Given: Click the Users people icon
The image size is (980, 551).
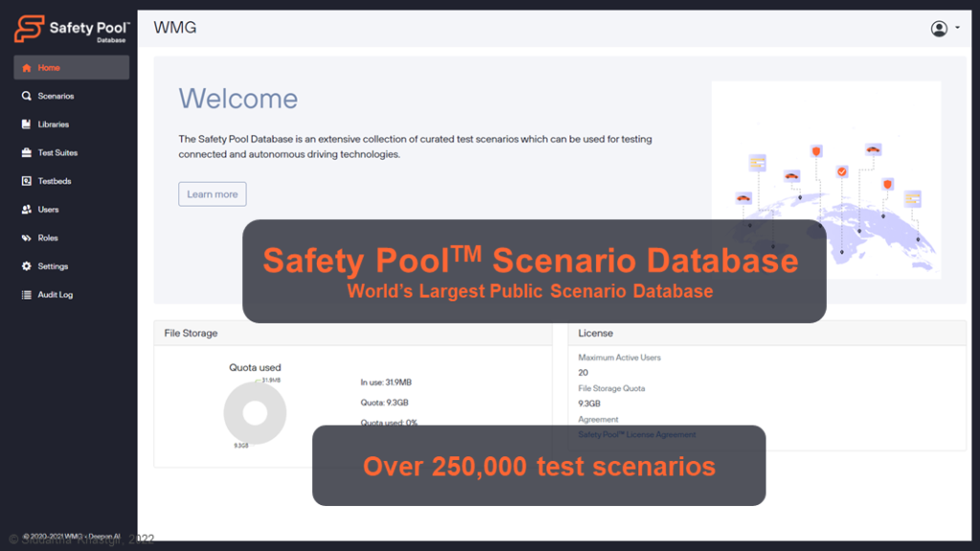Looking at the screenshot, I should [x=26, y=209].
